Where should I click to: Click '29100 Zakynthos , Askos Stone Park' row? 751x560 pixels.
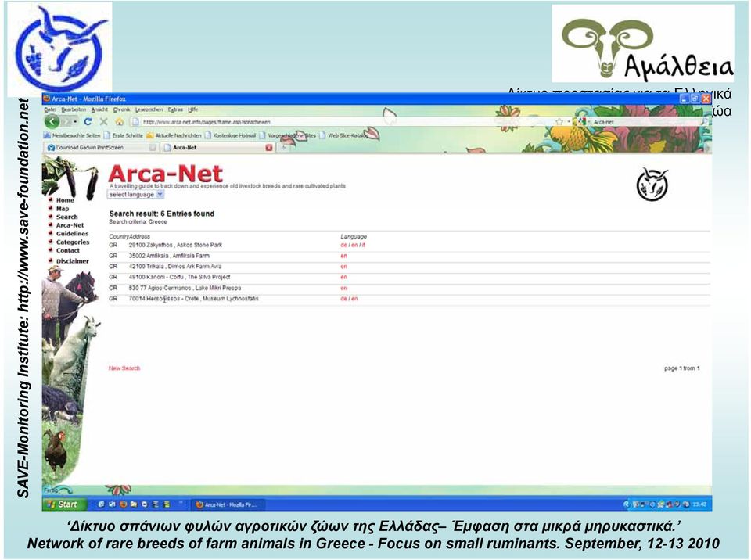pyautogui.click(x=175, y=246)
